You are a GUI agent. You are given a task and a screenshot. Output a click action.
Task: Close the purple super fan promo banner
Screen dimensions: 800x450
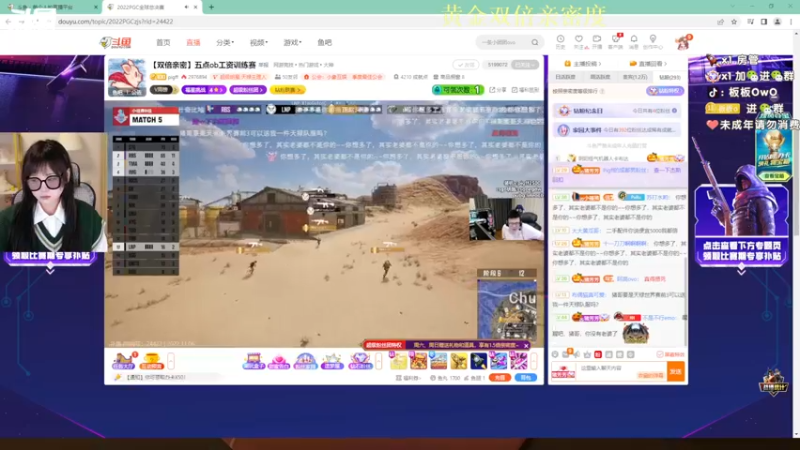526,345
